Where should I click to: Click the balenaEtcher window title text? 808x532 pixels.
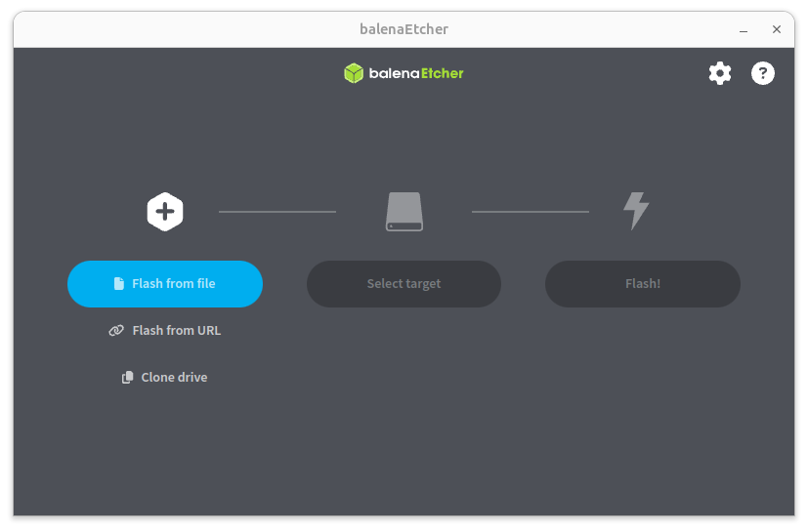point(404,29)
